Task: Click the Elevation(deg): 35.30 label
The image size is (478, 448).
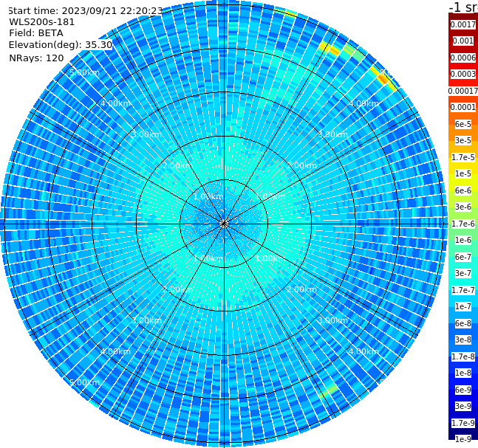Action: (61, 45)
